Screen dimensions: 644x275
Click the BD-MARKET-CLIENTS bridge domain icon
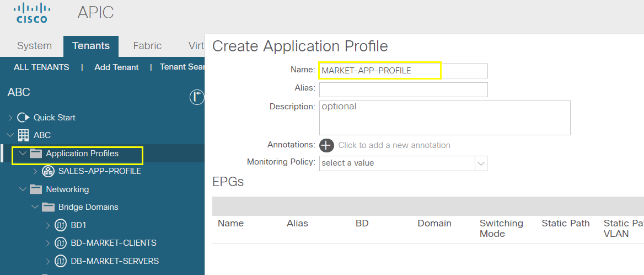61,243
